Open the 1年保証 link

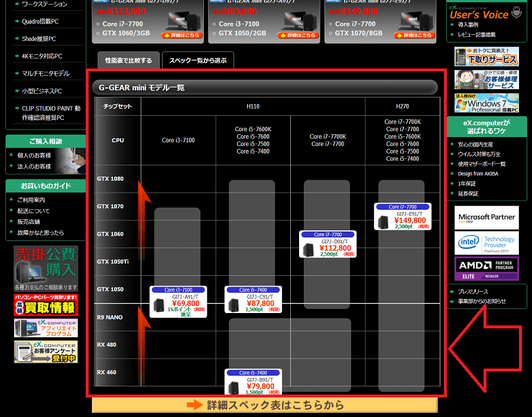(x=467, y=184)
